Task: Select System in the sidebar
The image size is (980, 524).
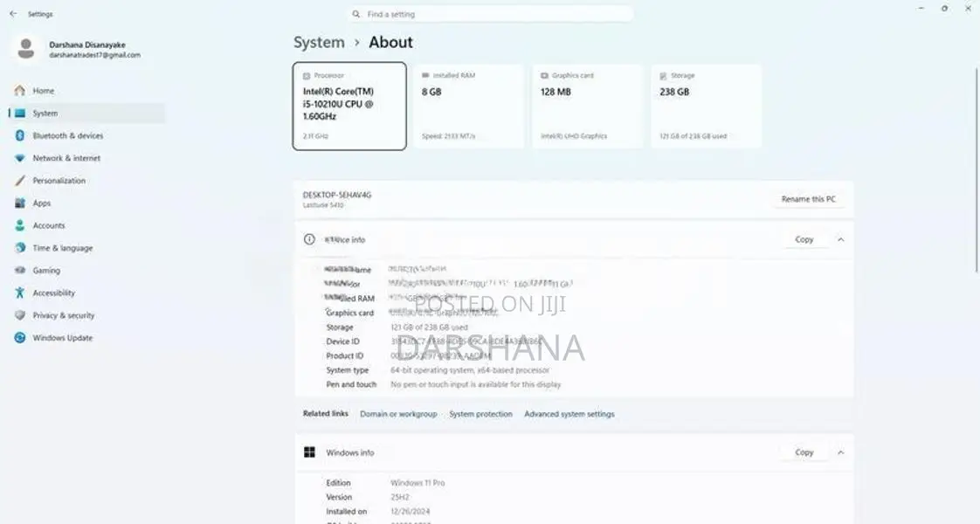Action: click(x=87, y=113)
